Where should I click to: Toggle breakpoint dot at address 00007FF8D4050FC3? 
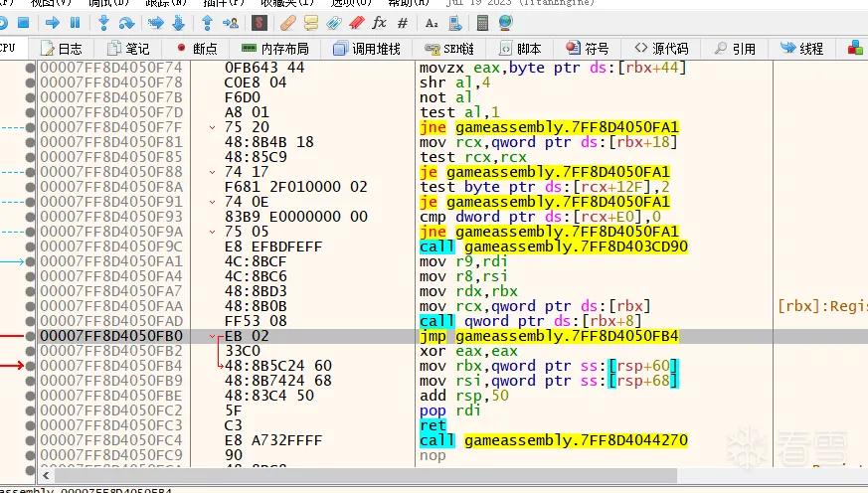30,426
